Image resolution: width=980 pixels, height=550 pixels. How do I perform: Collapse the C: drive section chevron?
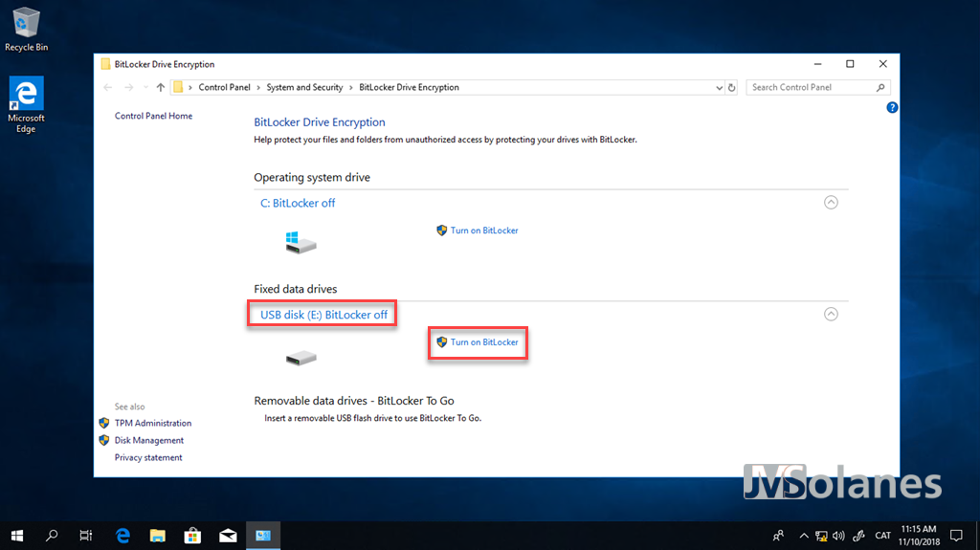(831, 203)
